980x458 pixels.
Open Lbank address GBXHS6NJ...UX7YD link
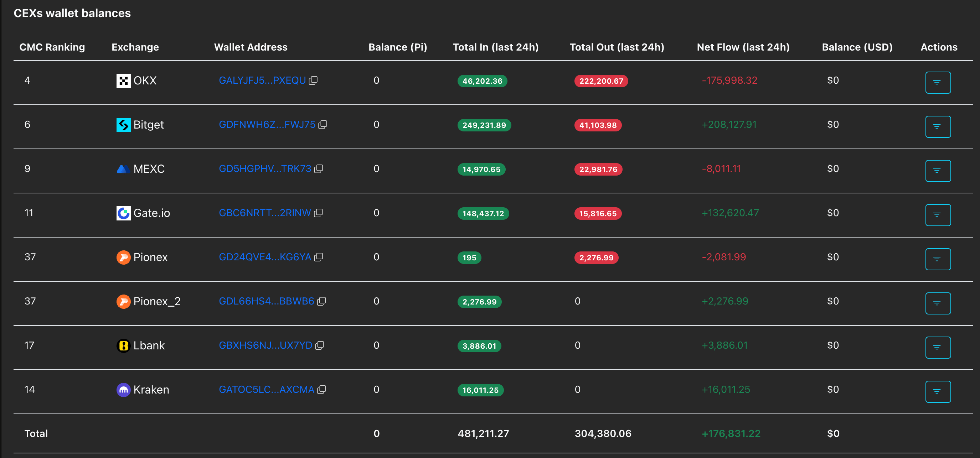coord(265,345)
